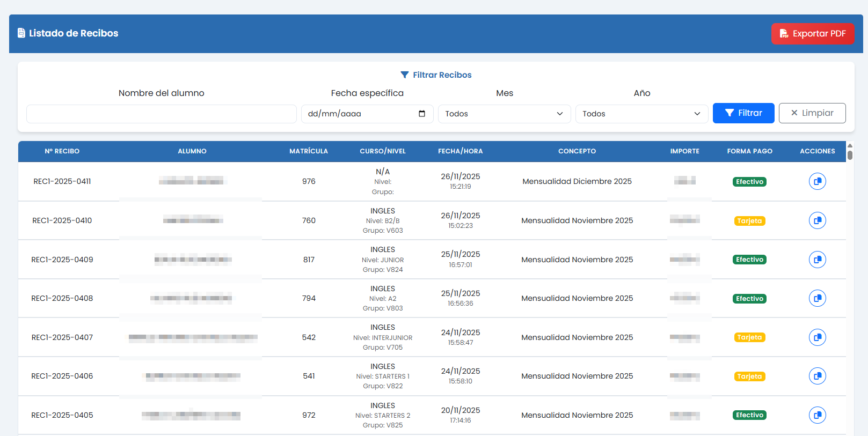Click the Nº RECIBO column header

(x=62, y=151)
